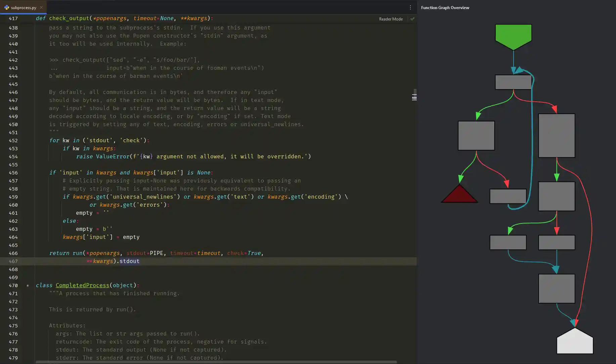
Task: Select the white exit node in graph
Action: pyautogui.click(x=575, y=342)
